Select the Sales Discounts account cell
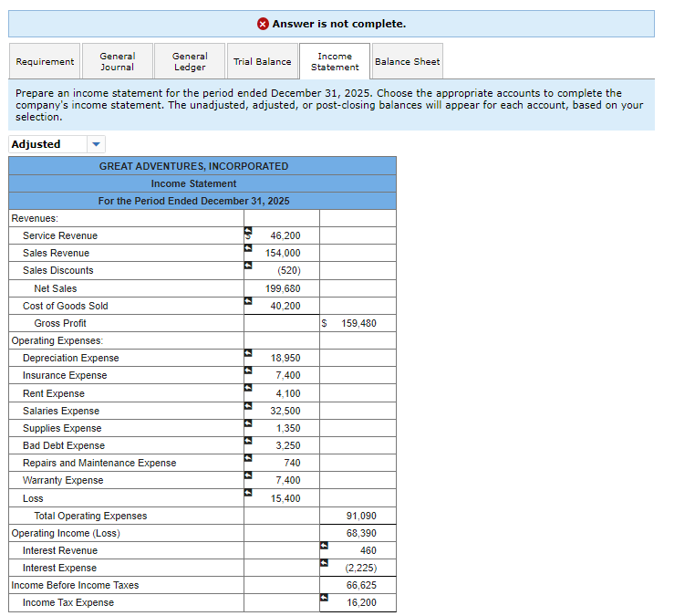This screenshot has height=616, width=695. click(x=127, y=270)
